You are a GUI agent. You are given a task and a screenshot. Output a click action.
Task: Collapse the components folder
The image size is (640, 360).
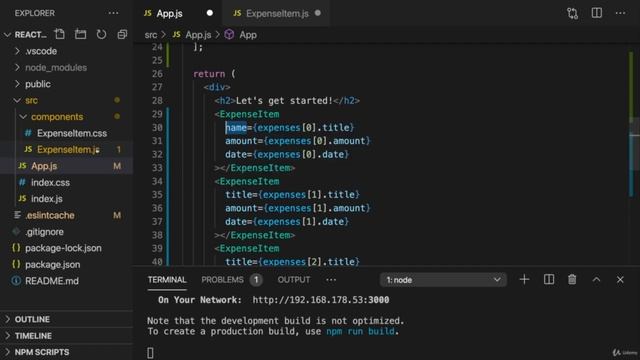66,117
